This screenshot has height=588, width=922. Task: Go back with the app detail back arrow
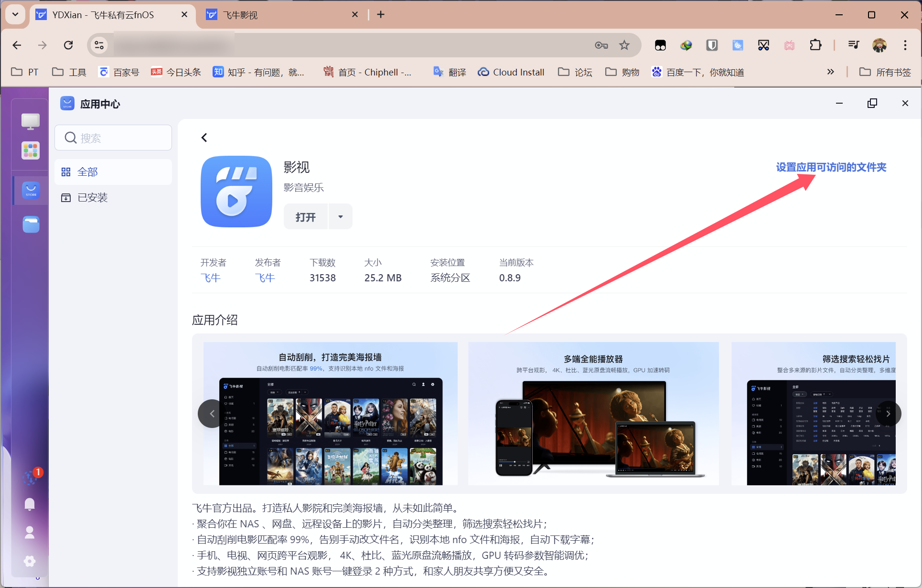[x=204, y=138]
